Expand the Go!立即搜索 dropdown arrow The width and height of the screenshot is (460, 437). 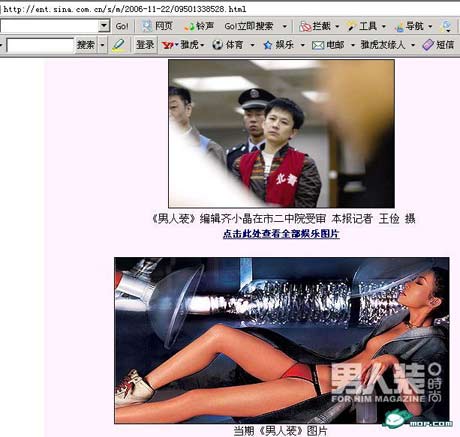pyautogui.click(x=284, y=26)
